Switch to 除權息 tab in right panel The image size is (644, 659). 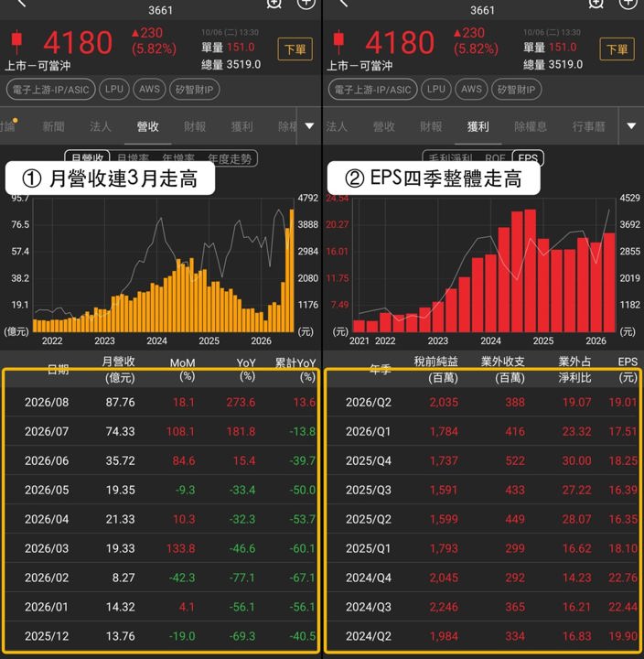coord(531,126)
